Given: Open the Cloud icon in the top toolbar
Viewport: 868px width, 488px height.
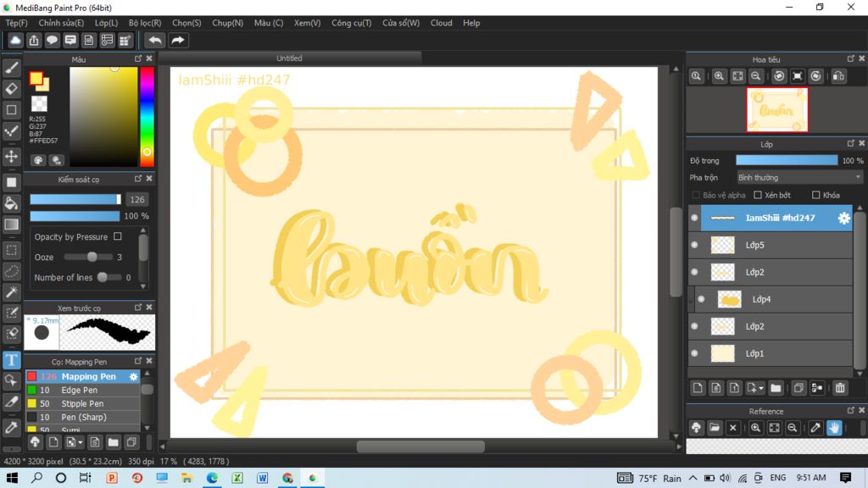Looking at the screenshot, I should pos(15,41).
